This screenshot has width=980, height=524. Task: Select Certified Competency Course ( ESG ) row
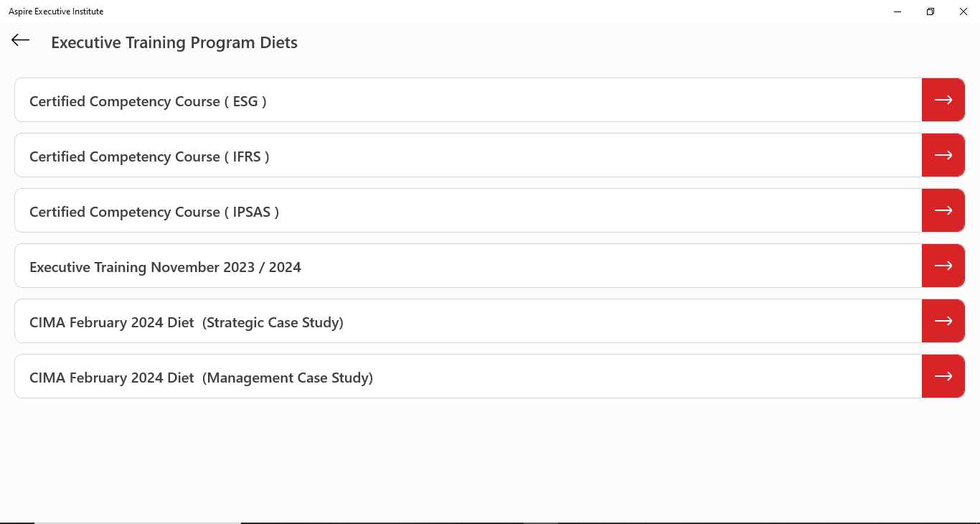point(466,100)
